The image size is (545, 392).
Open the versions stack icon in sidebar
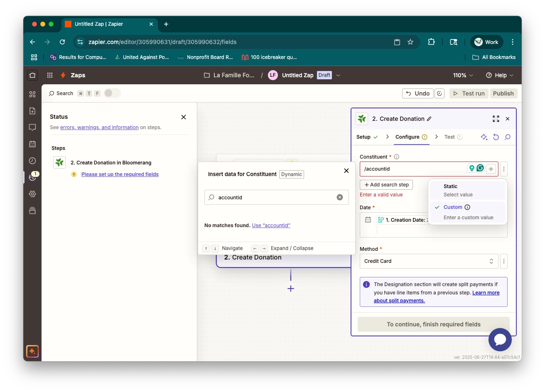tap(32, 211)
